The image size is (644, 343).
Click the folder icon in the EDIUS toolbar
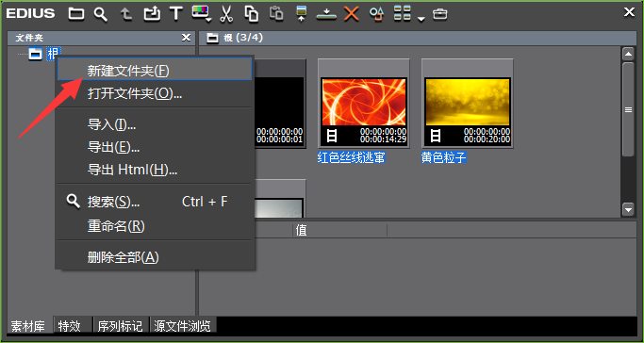pyautogui.click(x=76, y=14)
